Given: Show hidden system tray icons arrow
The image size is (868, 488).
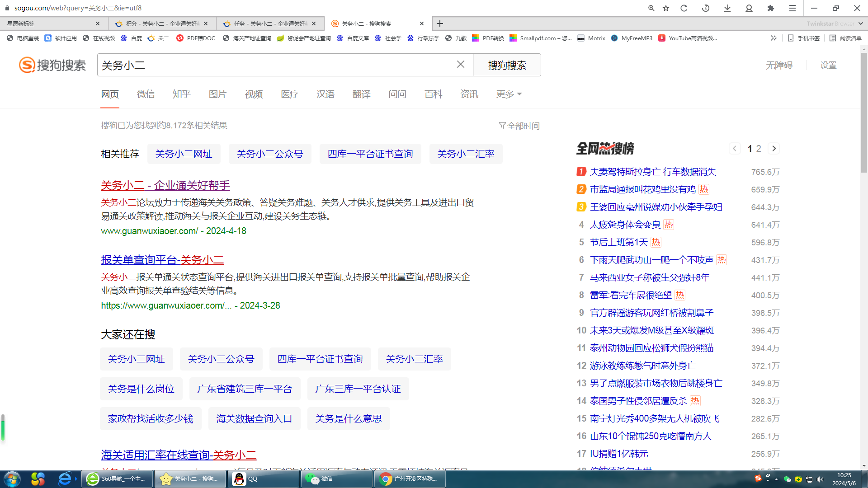Looking at the screenshot, I should [x=776, y=479].
